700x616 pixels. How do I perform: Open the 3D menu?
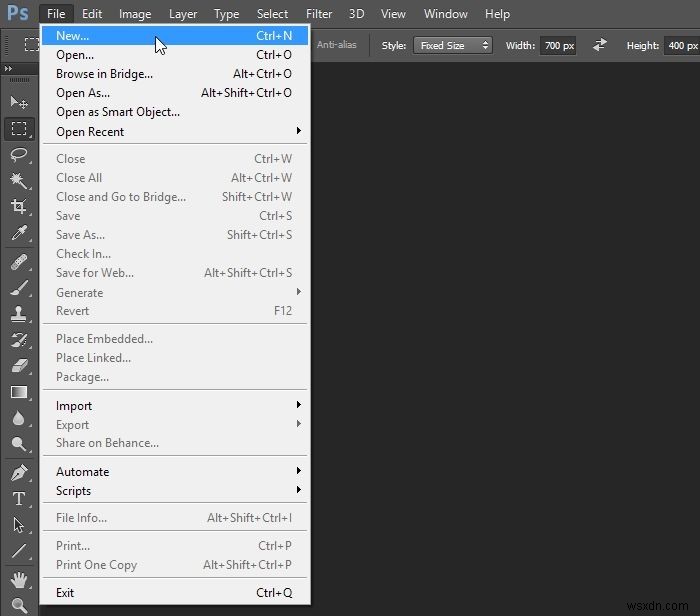pos(356,14)
